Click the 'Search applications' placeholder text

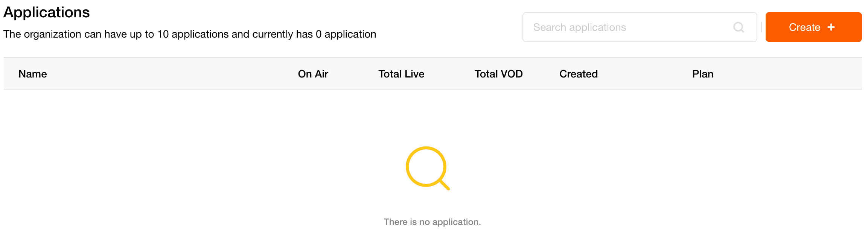[580, 27]
